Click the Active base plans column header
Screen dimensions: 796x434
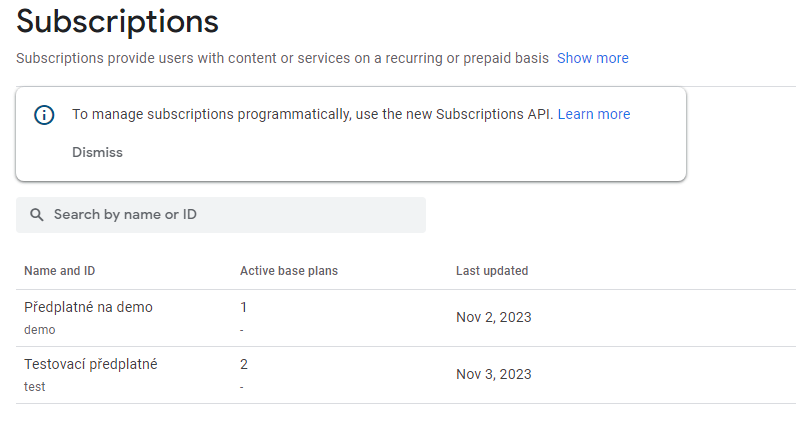click(x=288, y=271)
